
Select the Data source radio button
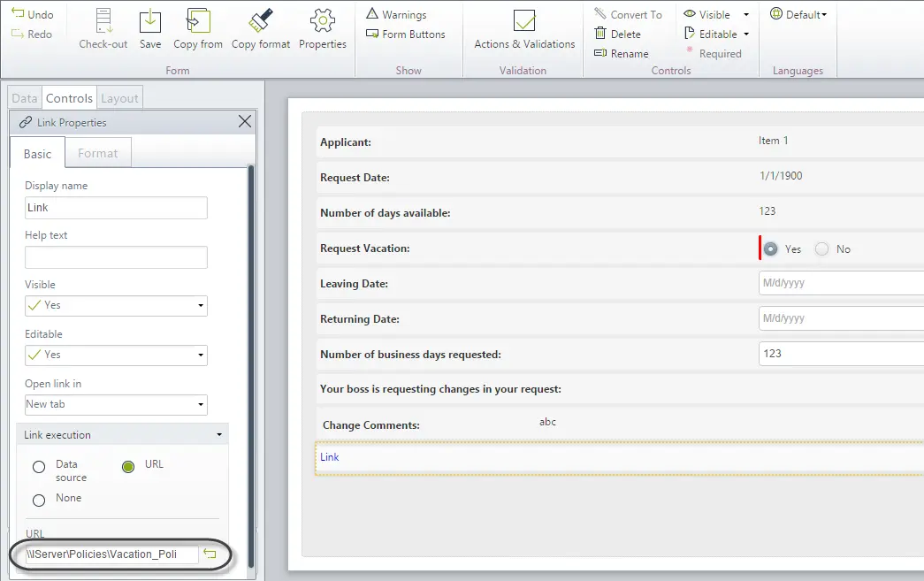coord(39,467)
